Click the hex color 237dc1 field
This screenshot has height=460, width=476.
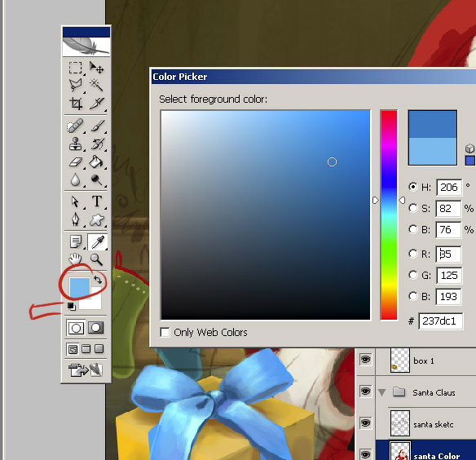[x=441, y=321]
